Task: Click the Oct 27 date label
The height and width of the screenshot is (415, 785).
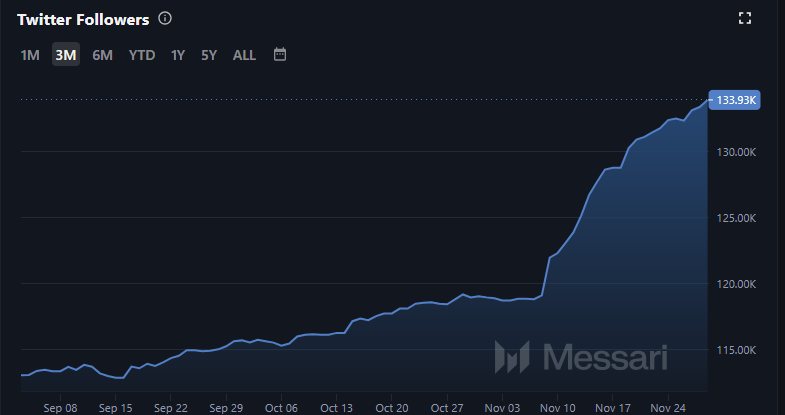Action: 447,408
